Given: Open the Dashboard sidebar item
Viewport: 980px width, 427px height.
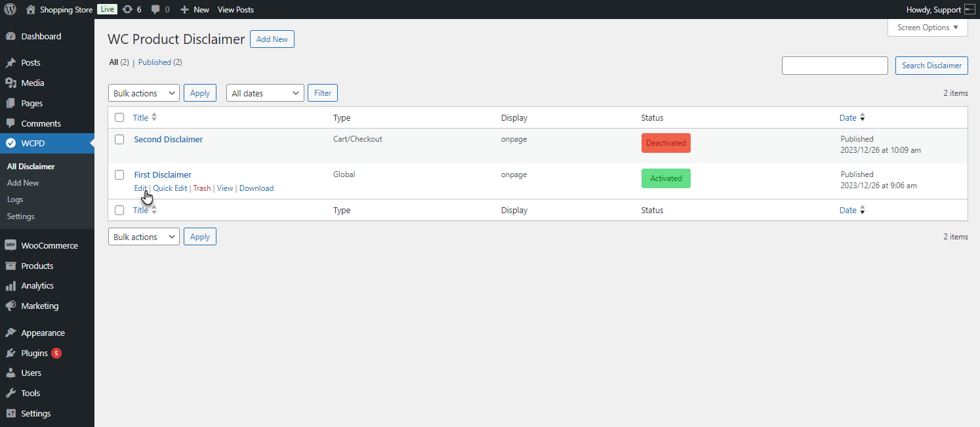Looking at the screenshot, I should [x=47, y=36].
